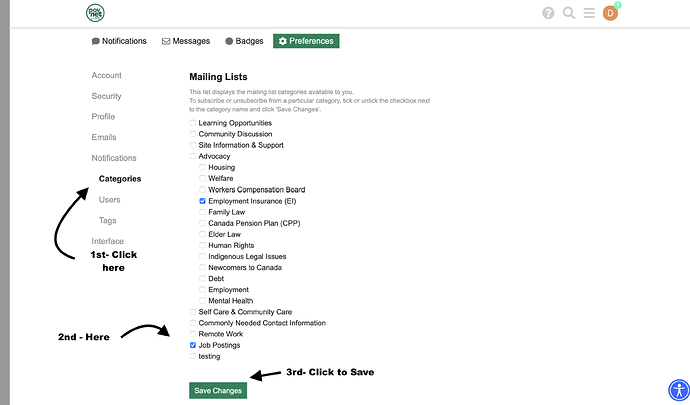The height and width of the screenshot is (405, 690).
Task: Tick the testing checkbox
Action: tap(193, 356)
